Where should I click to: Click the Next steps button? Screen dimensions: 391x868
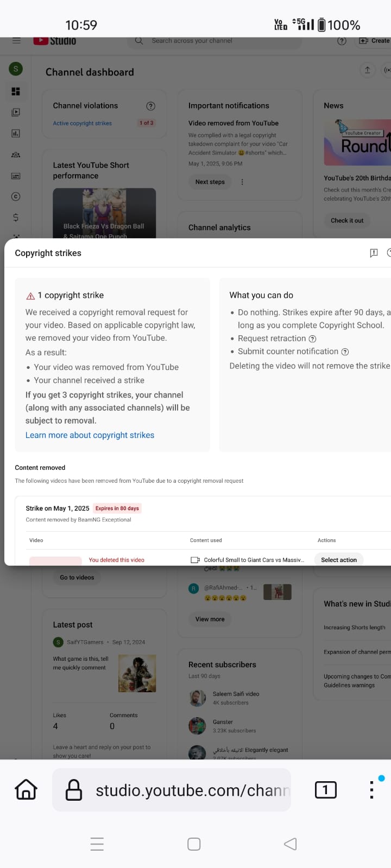210,182
